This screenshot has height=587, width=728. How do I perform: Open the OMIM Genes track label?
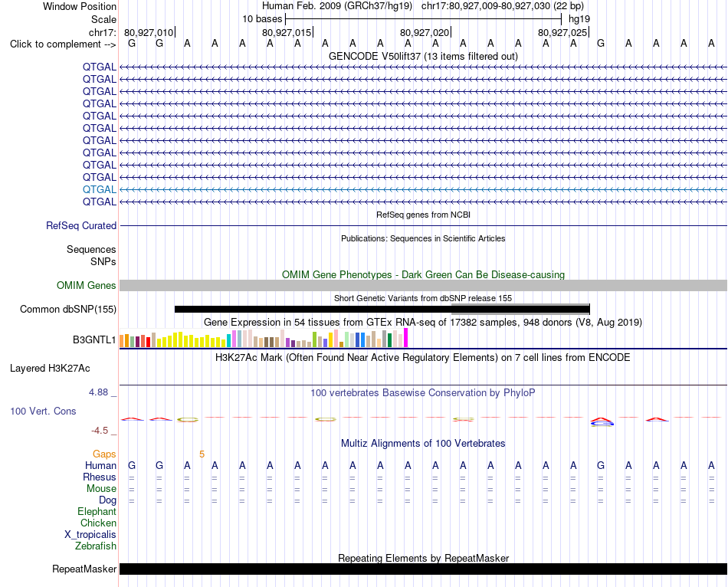click(87, 286)
